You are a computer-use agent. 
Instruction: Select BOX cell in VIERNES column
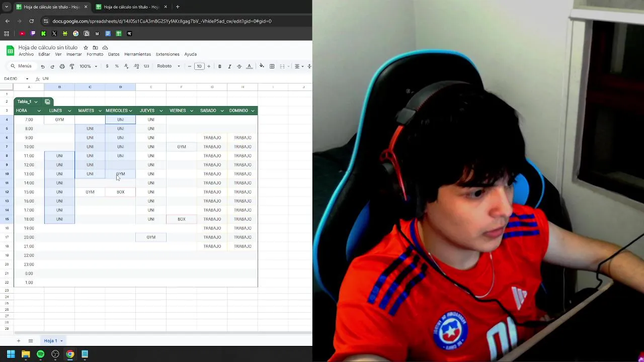point(182,219)
